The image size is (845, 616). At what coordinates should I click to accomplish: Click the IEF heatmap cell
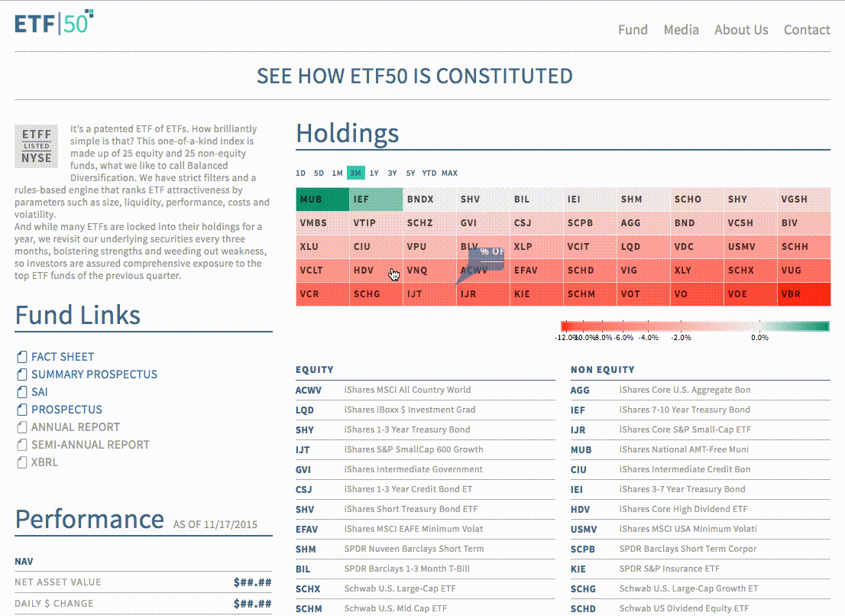(x=376, y=199)
